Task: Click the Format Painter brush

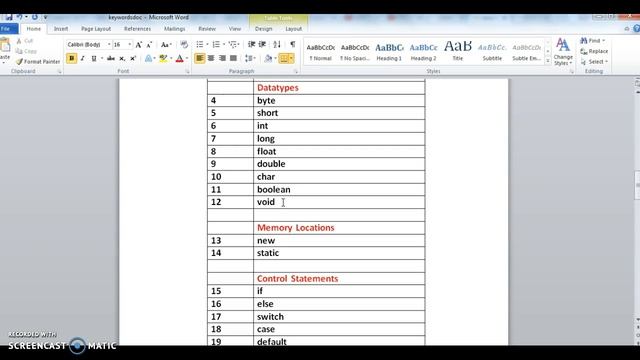Action: coord(19,62)
